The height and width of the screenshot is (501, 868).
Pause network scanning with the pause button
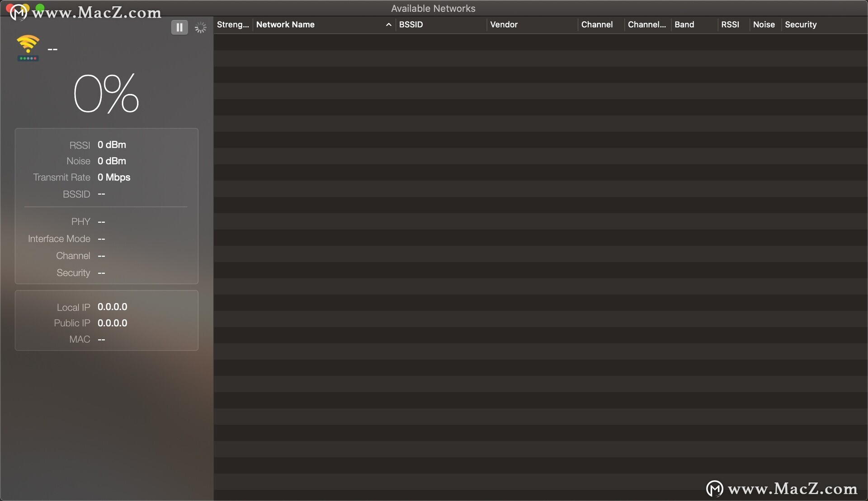coord(179,28)
